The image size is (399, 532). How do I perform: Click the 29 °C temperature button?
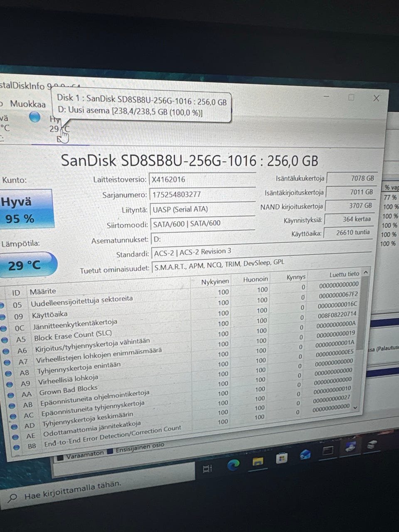tap(27, 264)
